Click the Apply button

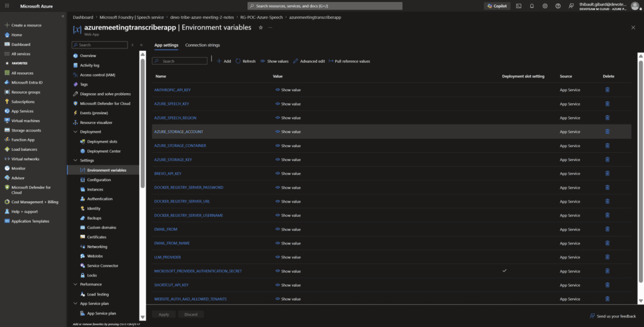tap(164, 314)
